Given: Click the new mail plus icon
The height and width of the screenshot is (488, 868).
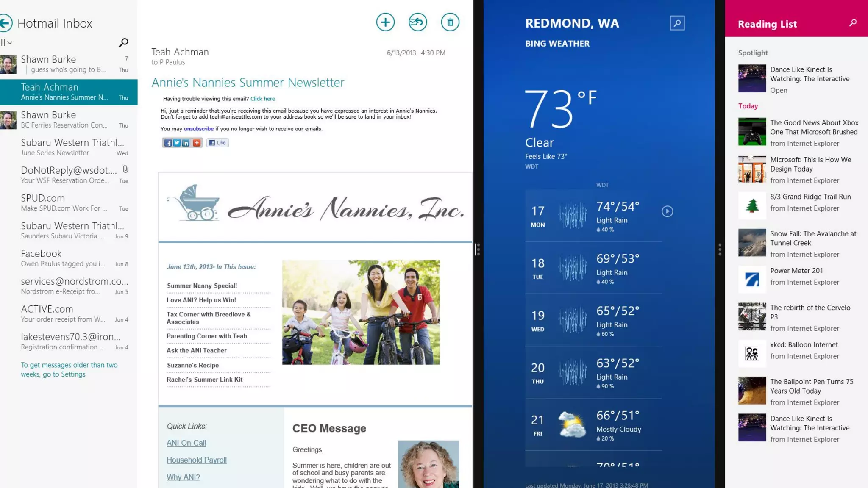Looking at the screenshot, I should [x=385, y=22].
